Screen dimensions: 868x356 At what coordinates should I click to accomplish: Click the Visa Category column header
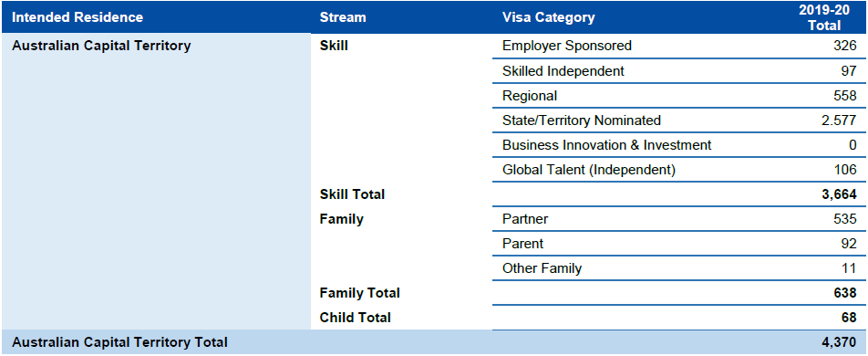[x=548, y=17]
